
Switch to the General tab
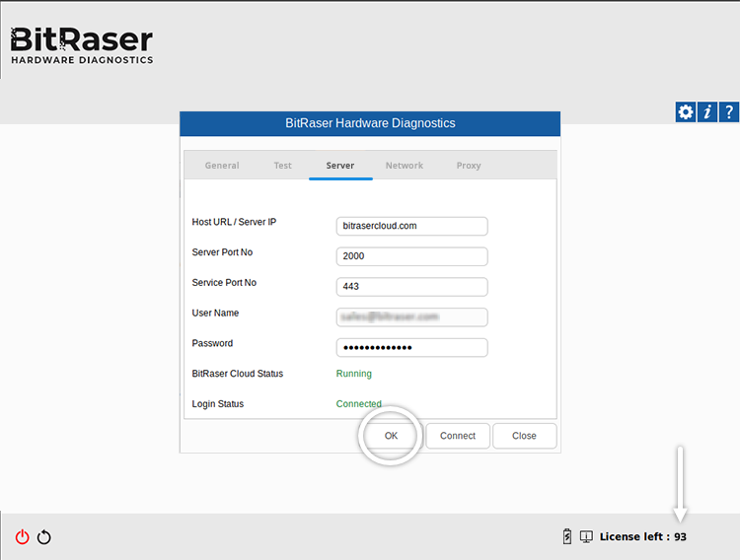point(222,166)
